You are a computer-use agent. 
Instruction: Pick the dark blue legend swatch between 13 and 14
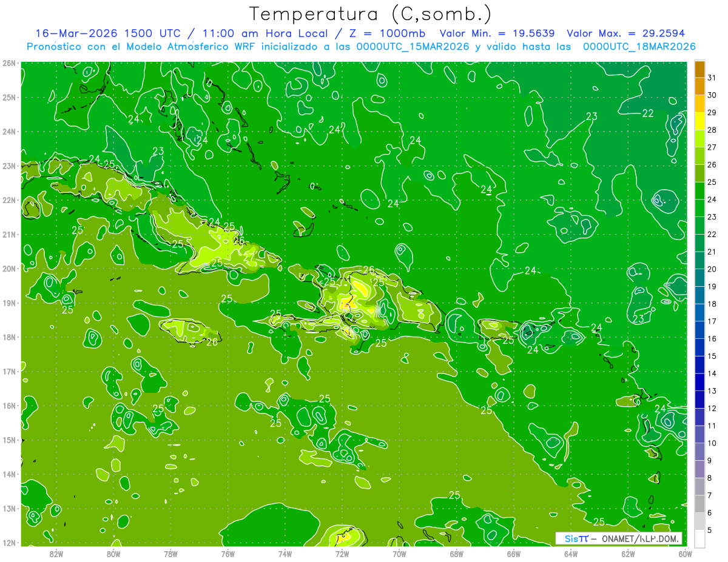[699, 382]
